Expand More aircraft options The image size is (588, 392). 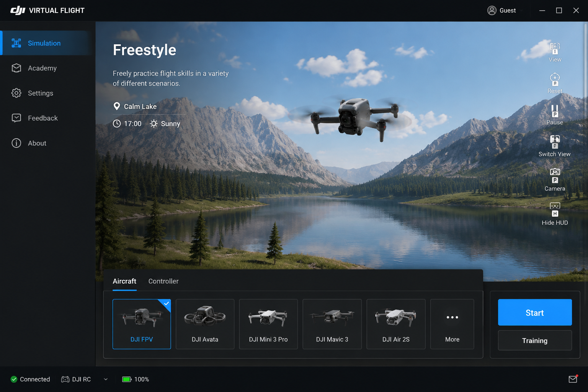(x=452, y=324)
